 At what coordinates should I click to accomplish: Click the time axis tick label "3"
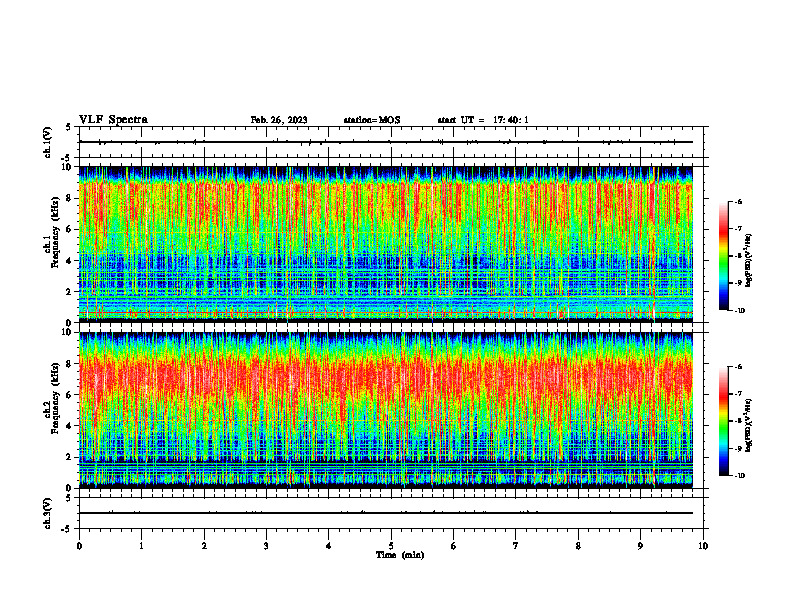266,546
